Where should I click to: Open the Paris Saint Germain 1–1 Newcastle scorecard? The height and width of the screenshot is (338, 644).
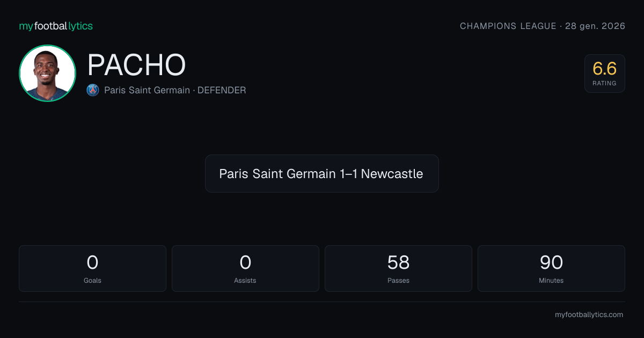322,174
